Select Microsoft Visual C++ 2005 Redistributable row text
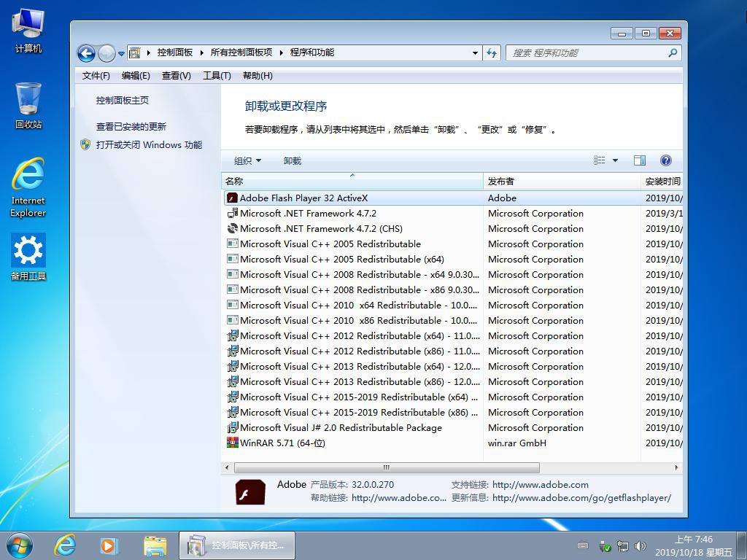 pos(330,244)
